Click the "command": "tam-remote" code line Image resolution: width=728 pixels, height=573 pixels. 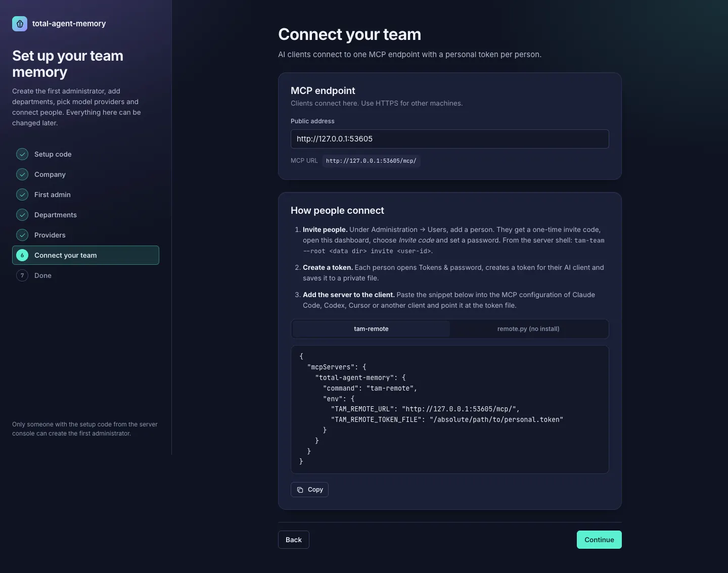point(370,389)
